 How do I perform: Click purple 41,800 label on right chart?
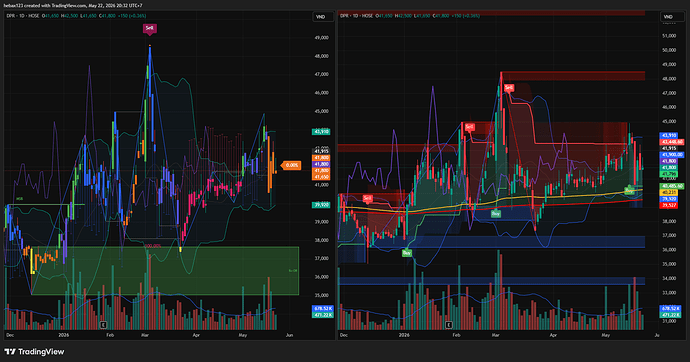tap(669, 161)
